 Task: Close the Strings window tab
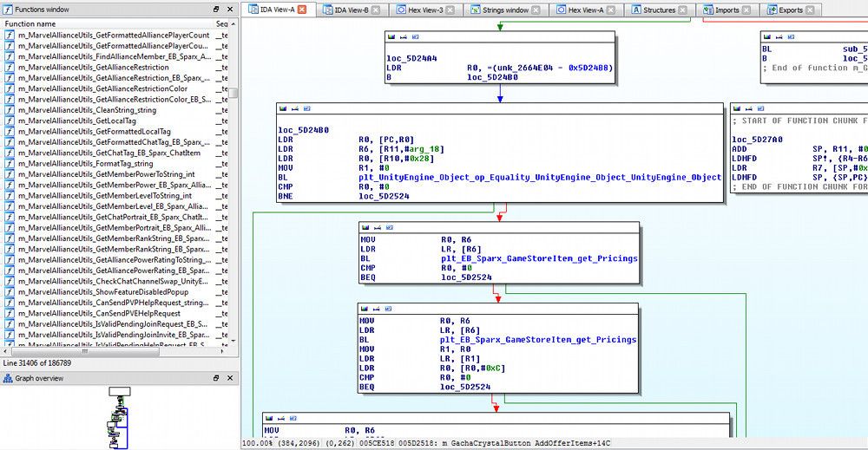pyautogui.click(x=536, y=10)
